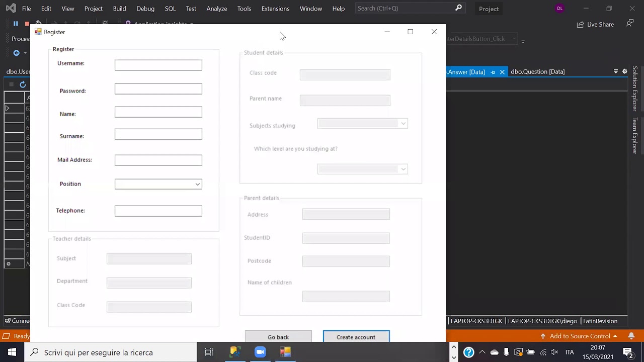Open Windows Start menu
The image size is (644, 362).
[x=12, y=352]
